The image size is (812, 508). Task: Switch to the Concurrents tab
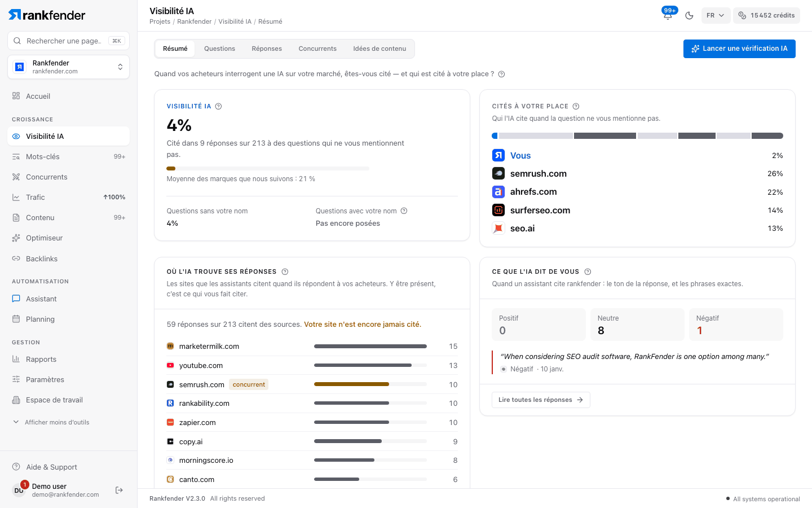click(317, 49)
